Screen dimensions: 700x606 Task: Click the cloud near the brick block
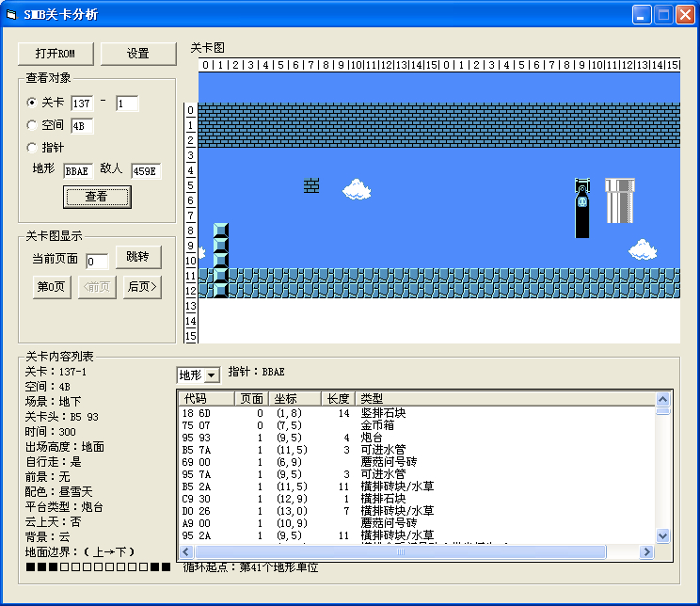357,189
